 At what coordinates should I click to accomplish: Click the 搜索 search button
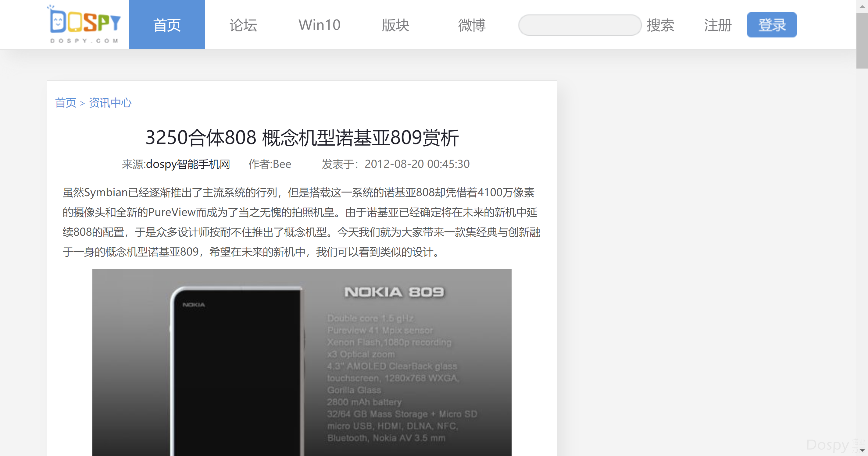pyautogui.click(x=660, y=25)
